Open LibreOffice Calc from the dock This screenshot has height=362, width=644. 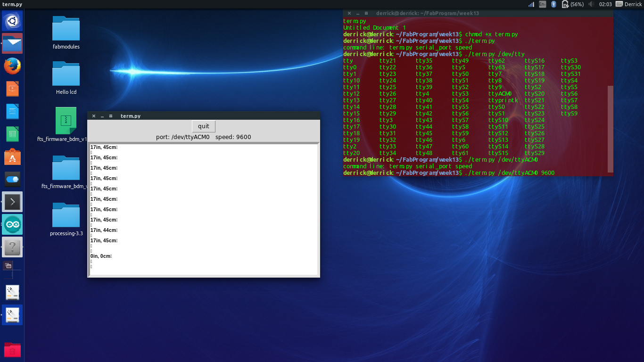pyautogui.click(x=12, y=134)
